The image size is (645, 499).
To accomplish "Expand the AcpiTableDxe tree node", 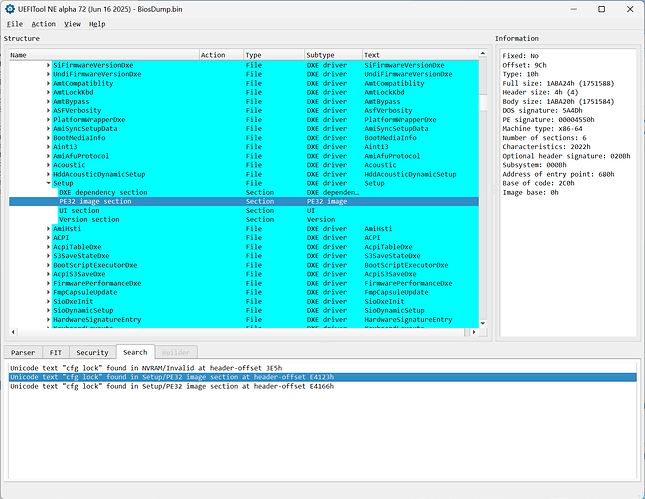I will (49, 247).
